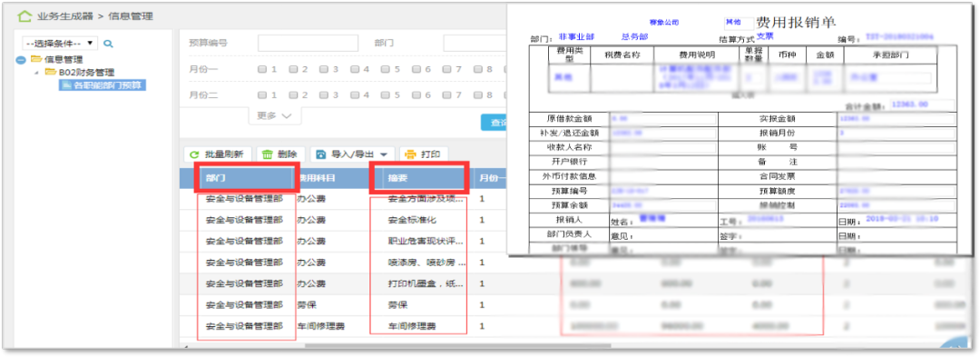Screen dimensions: 980x357
Task: Select 劳保 in the 摘要 column
Action: pos(398,305)
